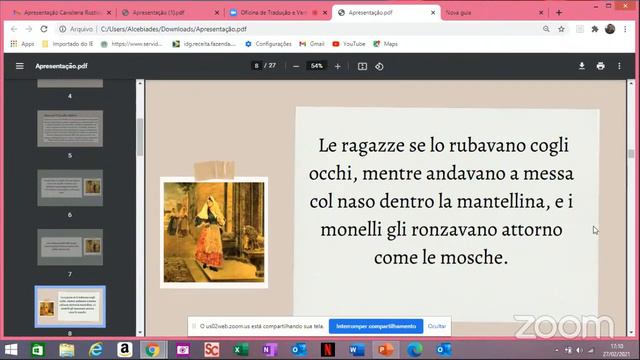Screen dimensions: 640x360
Task: Bookmark this page with the star icon
Action: (561, 29)
